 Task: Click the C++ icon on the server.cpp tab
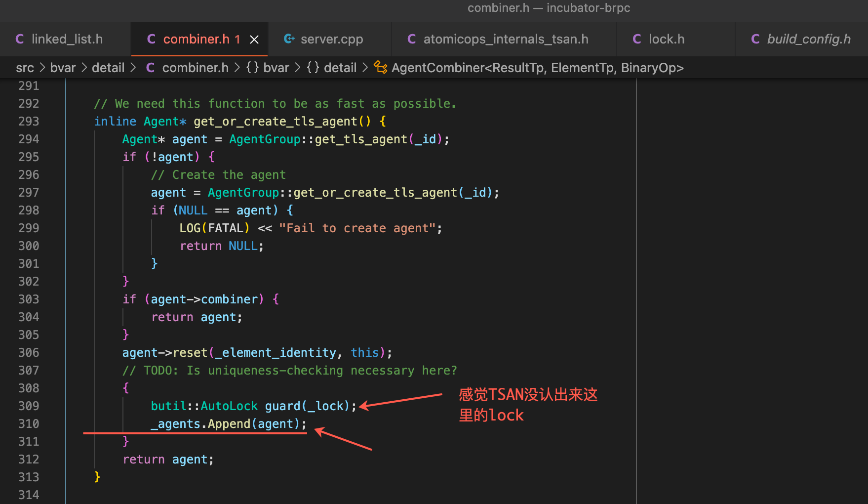[289, 39]
